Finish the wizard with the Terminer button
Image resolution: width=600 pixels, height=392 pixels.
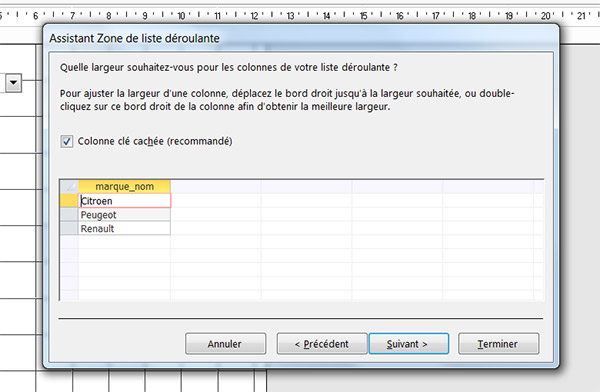[499, 344]
